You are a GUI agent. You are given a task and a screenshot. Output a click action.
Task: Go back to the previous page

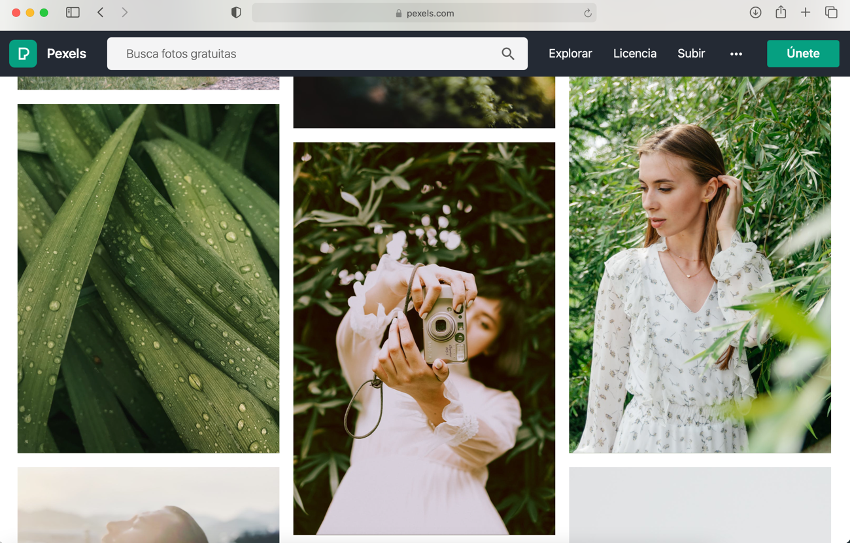click(x=100, y=12)
